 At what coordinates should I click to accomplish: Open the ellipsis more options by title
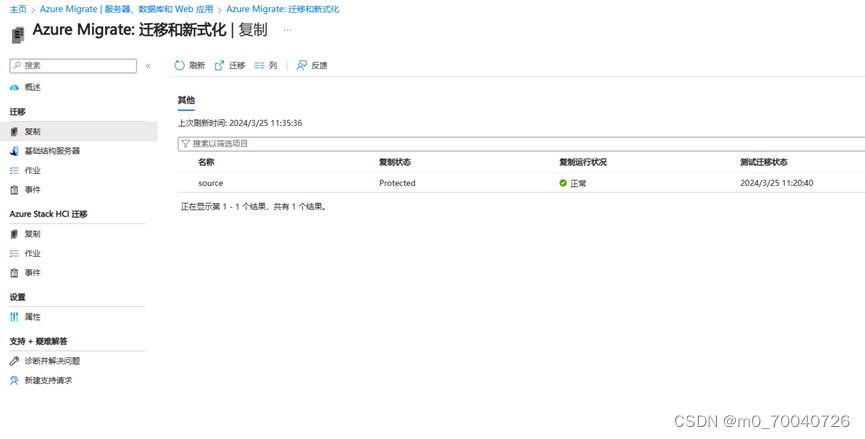287,30
